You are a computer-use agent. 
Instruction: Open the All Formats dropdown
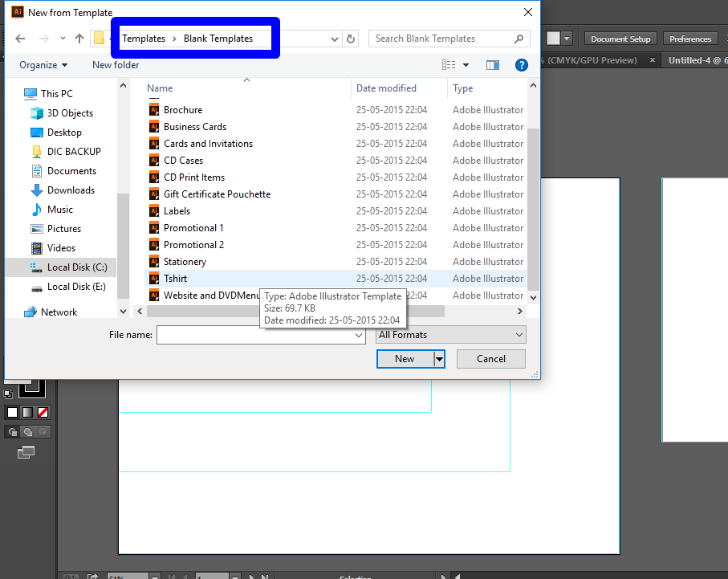451,335
